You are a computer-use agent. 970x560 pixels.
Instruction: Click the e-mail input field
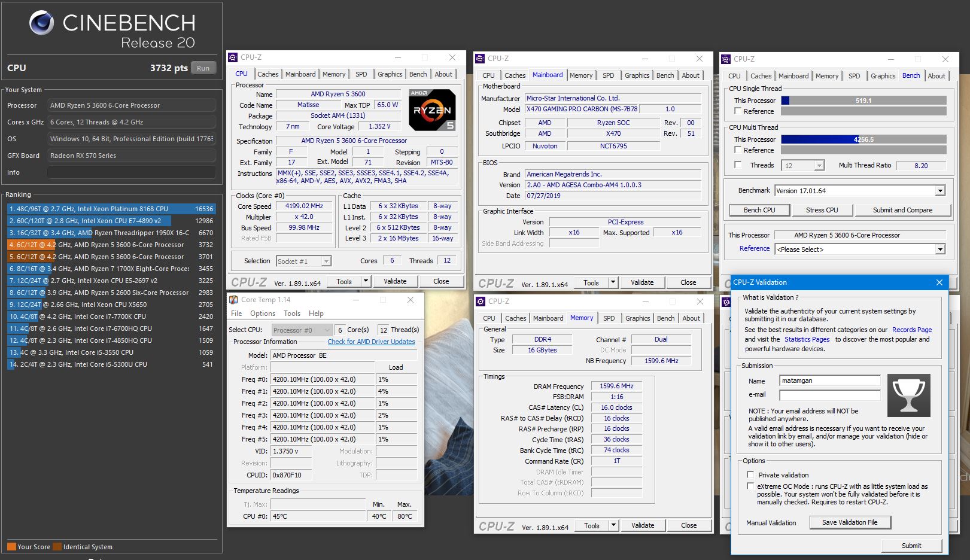[x=830, y=394]
